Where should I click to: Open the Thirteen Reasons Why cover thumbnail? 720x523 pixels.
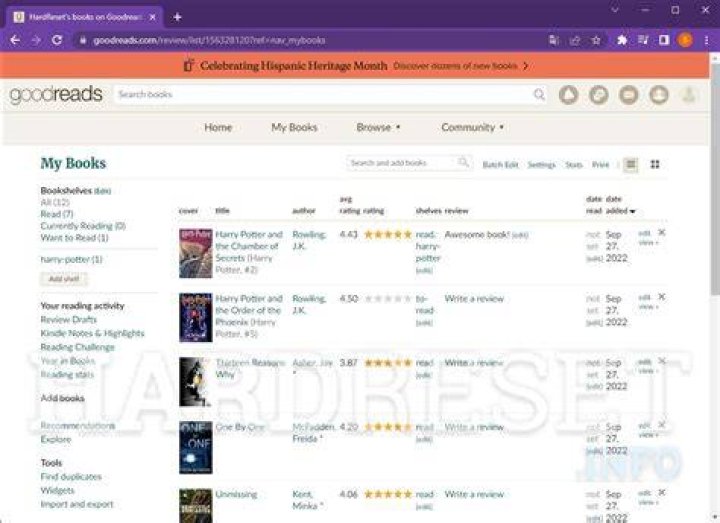pos(196,382)
